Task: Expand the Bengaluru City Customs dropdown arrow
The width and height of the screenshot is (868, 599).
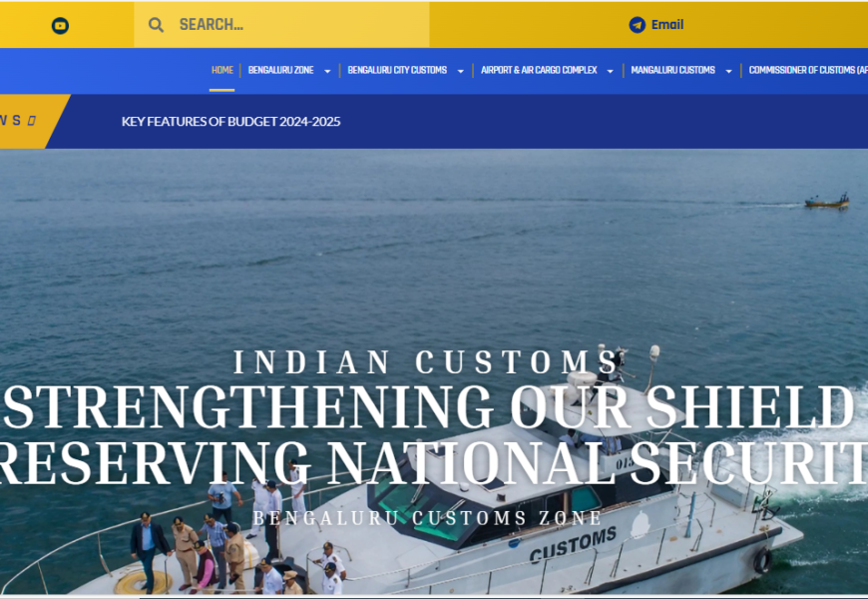Action: tap(460, 72)
